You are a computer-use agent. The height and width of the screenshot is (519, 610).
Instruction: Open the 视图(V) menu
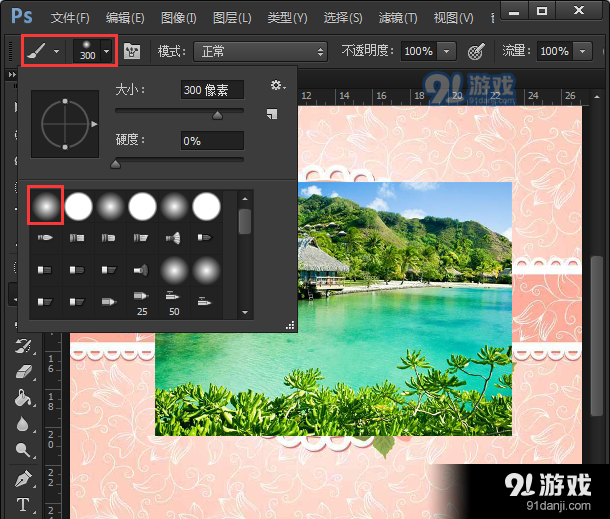tap(454, 18)
